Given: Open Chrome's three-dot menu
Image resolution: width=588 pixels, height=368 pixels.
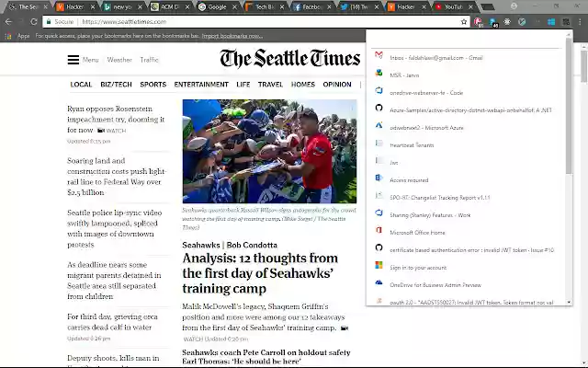Looking at the screenshot, I should (580, 22).
